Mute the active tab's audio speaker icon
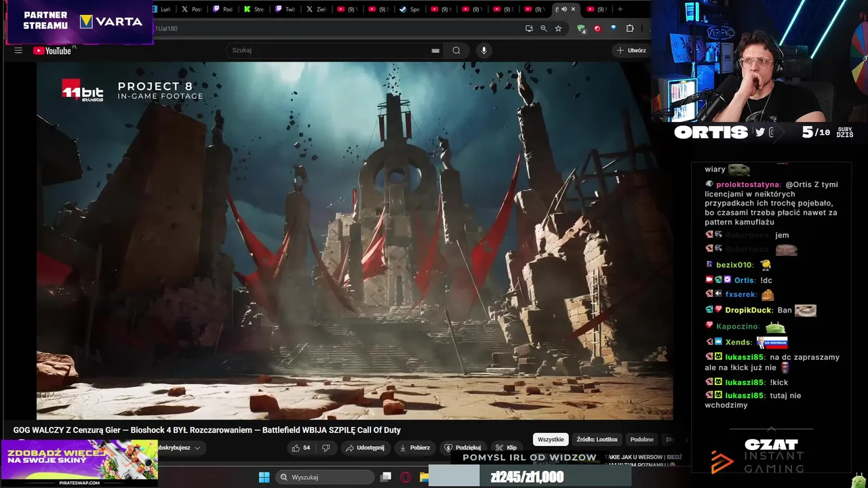 tap(564, 9)
